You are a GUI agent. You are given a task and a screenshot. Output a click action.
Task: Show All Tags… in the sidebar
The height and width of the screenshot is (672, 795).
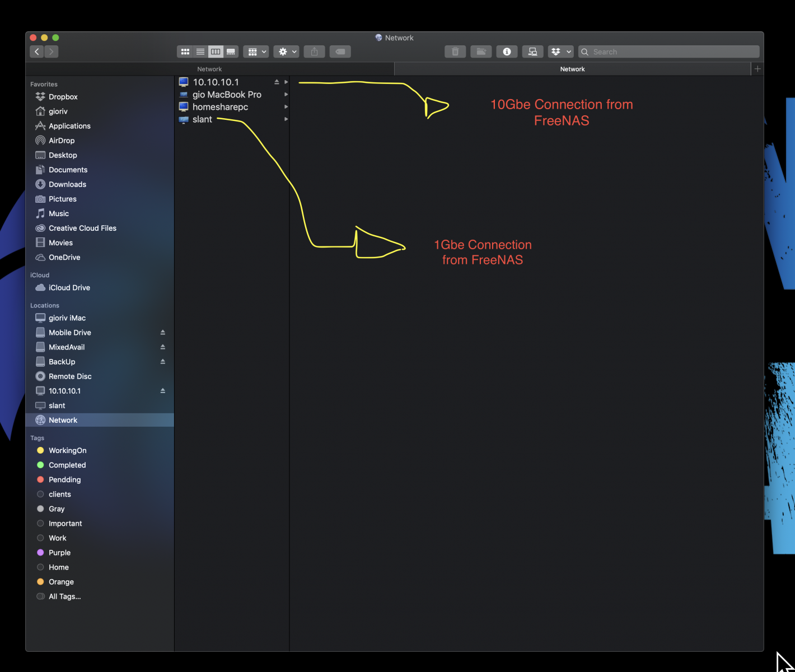click(x=100, y=596)
